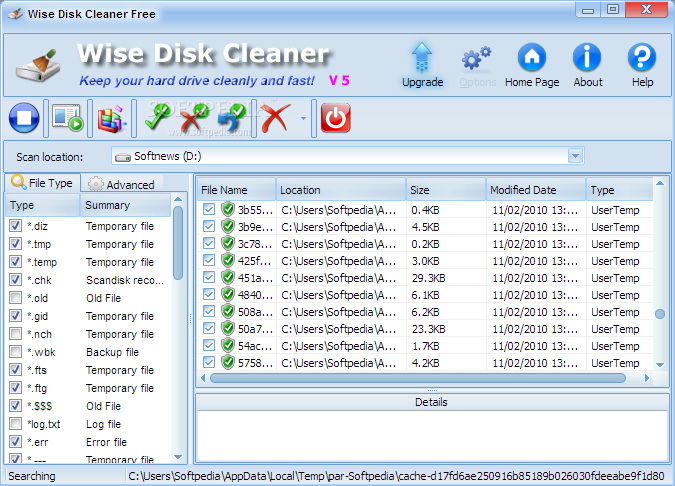Open the dropdown arrow beside delete icon
Viewport: 675px width, 486px height.
[303, 120]
